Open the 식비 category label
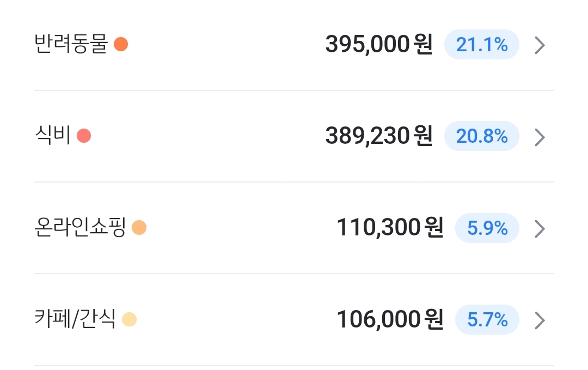 [52, 135]
